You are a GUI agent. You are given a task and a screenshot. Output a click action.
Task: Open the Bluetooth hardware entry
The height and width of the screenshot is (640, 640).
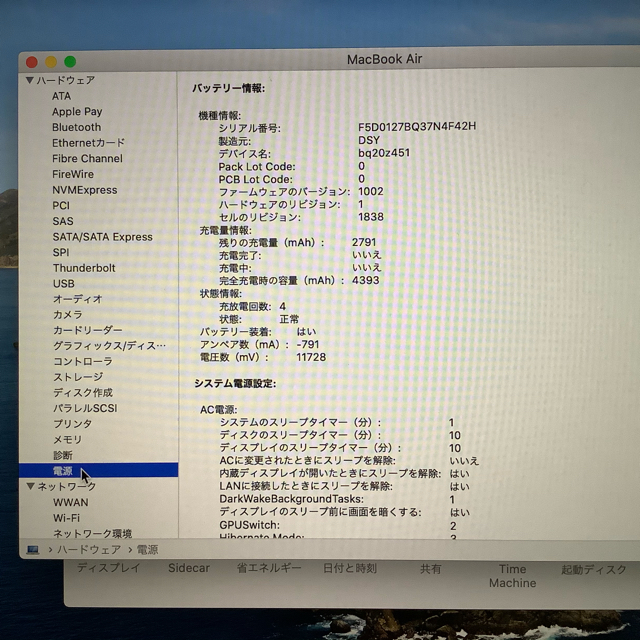pos(76,127)
